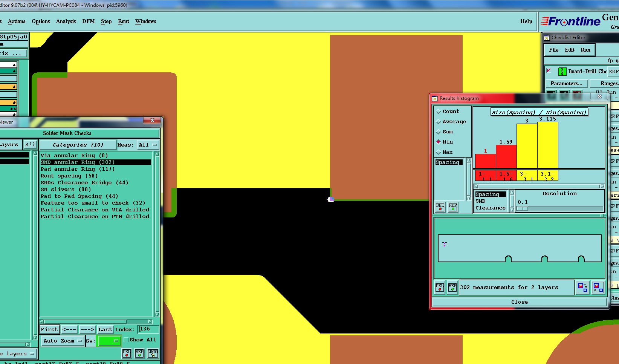Click histogram horizontal scrollbar
Image resolution: width=619 pixels, height=364 pixels.
(x=539, y=187)
